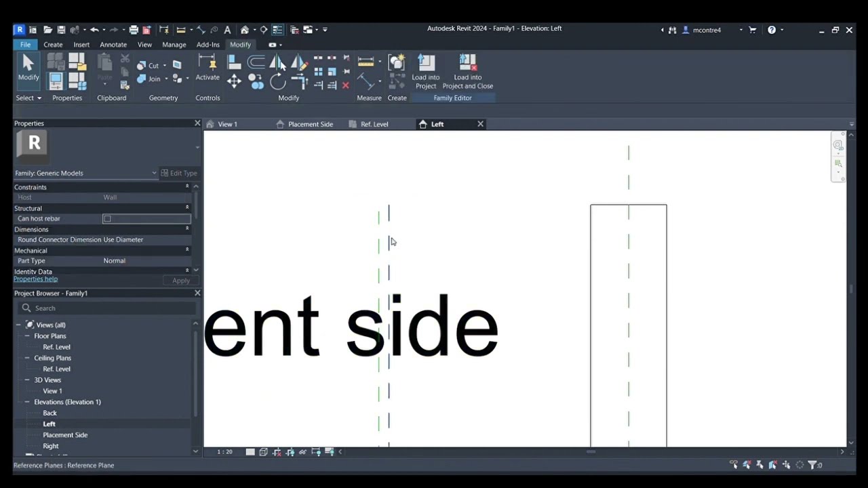Viewport: 868px width, 488px height.
Task: Click the Text 'A' tool icon
Action: pyautogui.click(x=227, y=30)
